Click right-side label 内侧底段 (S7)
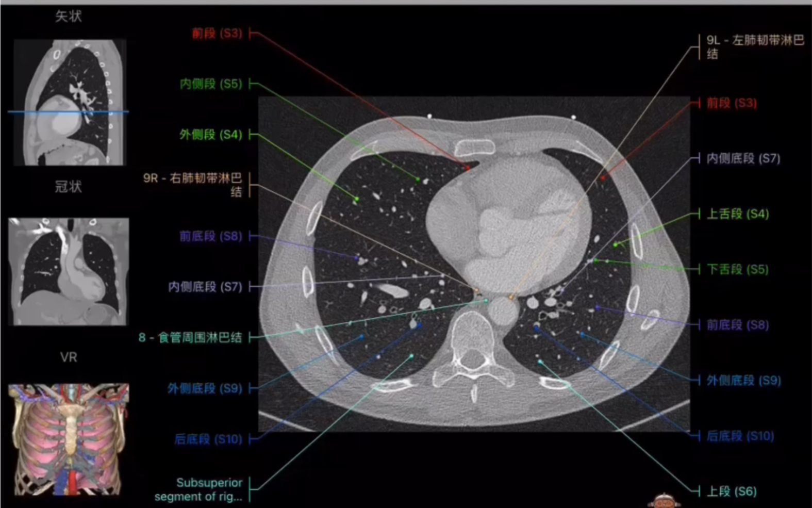Screen dimensions: 812x508 (743, 158)
